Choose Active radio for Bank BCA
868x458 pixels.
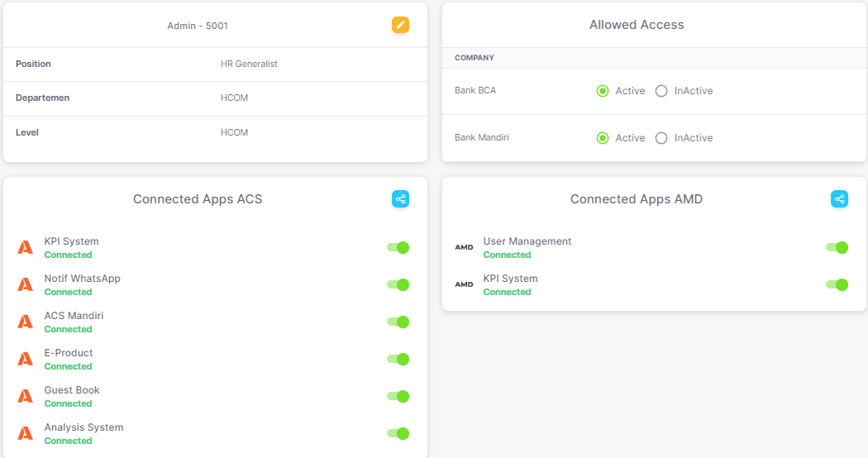click(x=603, y=91)
